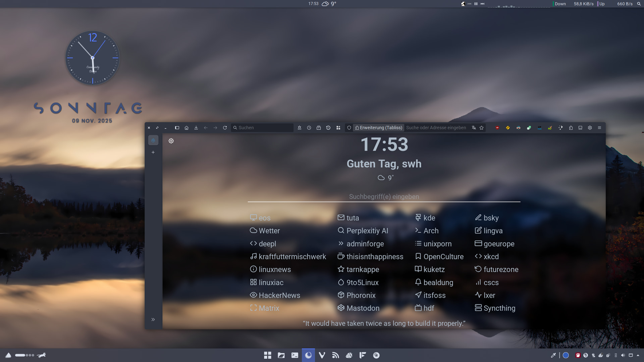Viewport: 644px width, 362px height.
Task: Show hidden system tray icons arrow
Action: (x=638, y=355)
